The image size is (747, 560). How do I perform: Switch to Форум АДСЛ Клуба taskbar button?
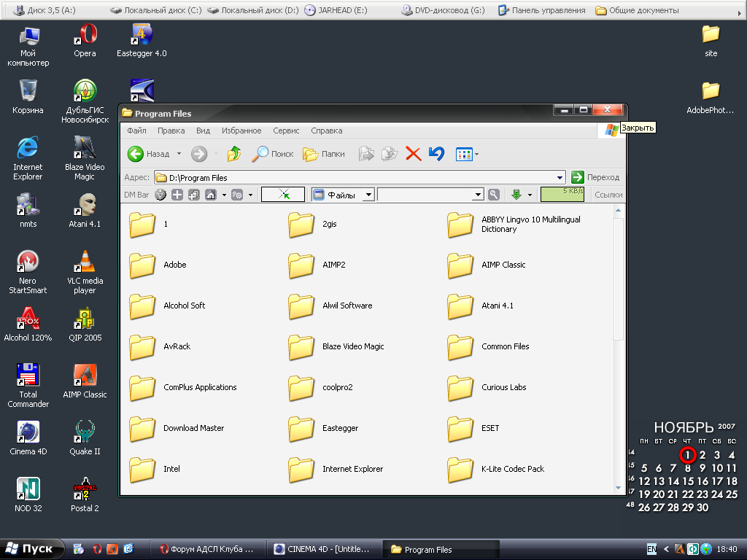click(208, 549)
